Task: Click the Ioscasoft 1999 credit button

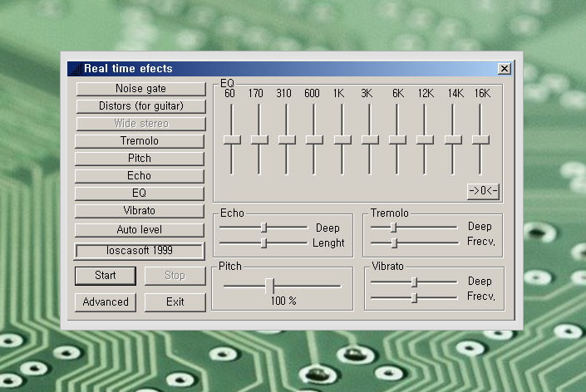Action: point(140,251)
